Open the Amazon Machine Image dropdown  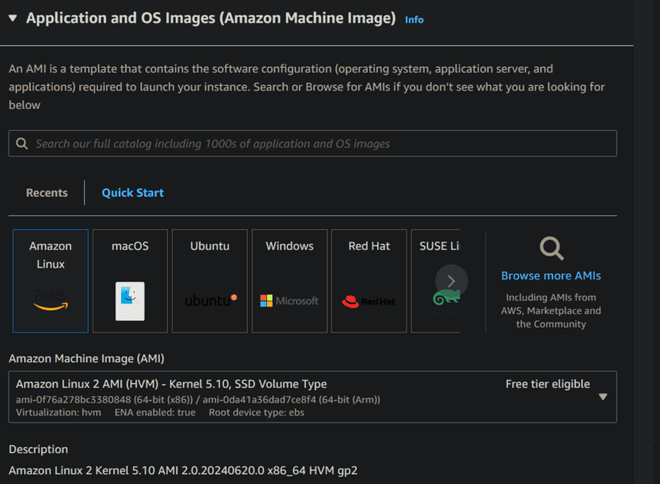pyautogui.click(x=603, y=397)
